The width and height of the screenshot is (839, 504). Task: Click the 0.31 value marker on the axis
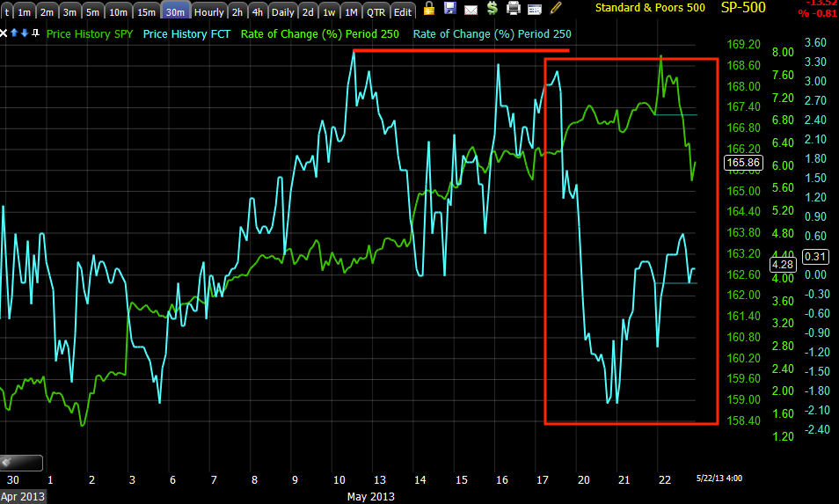[815, 257]
